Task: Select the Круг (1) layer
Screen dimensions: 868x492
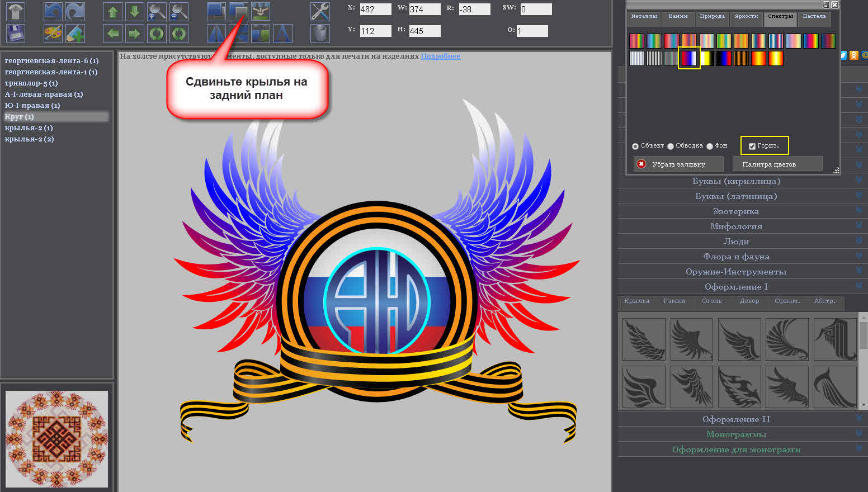Action: (x=56, y=117)
